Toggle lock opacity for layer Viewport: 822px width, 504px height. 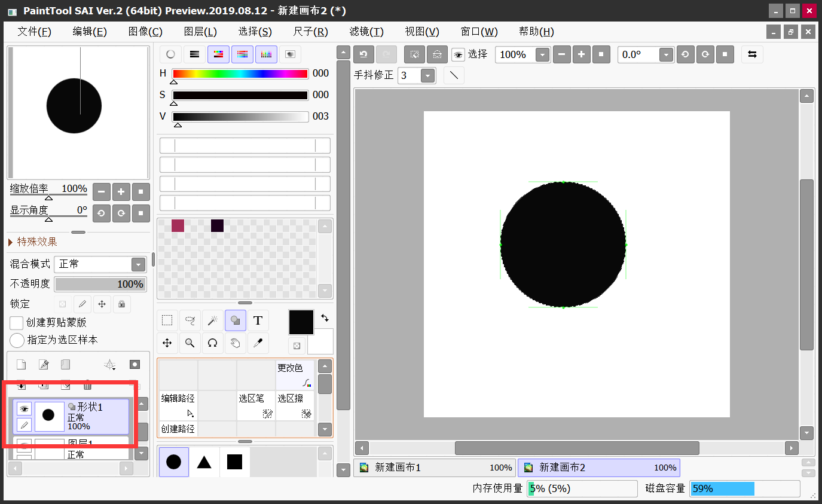(x=63, y=304)
